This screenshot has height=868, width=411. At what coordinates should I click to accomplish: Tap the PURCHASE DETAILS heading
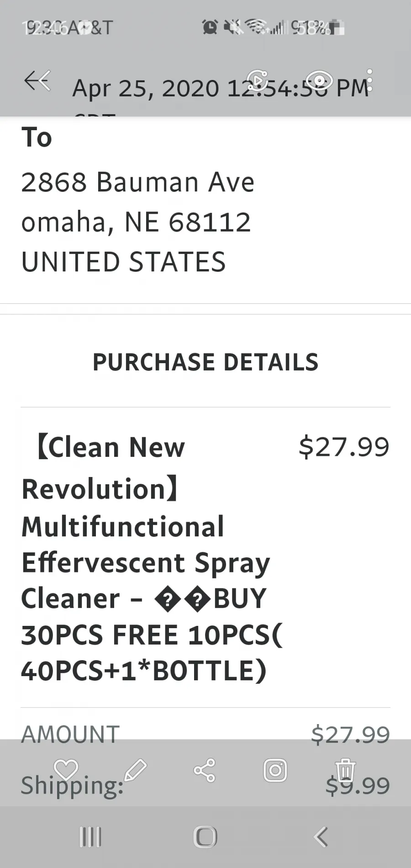tap(205, 362)
